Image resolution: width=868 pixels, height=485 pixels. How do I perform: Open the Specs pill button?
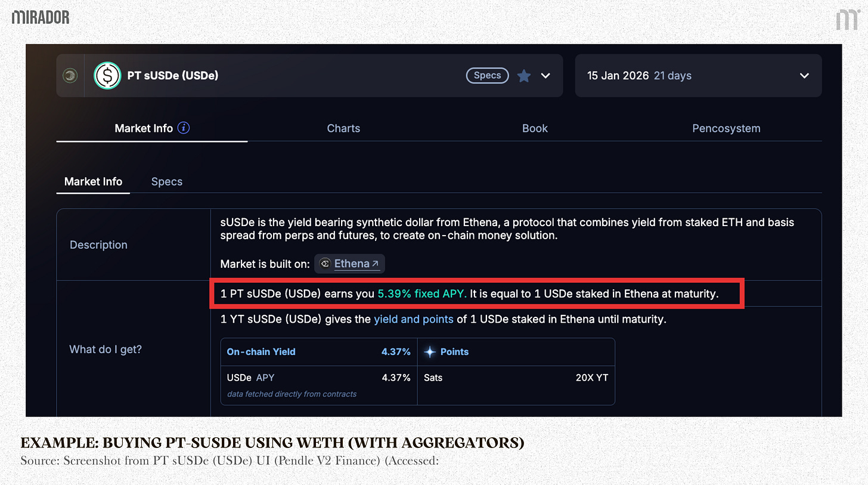[487, 76]
